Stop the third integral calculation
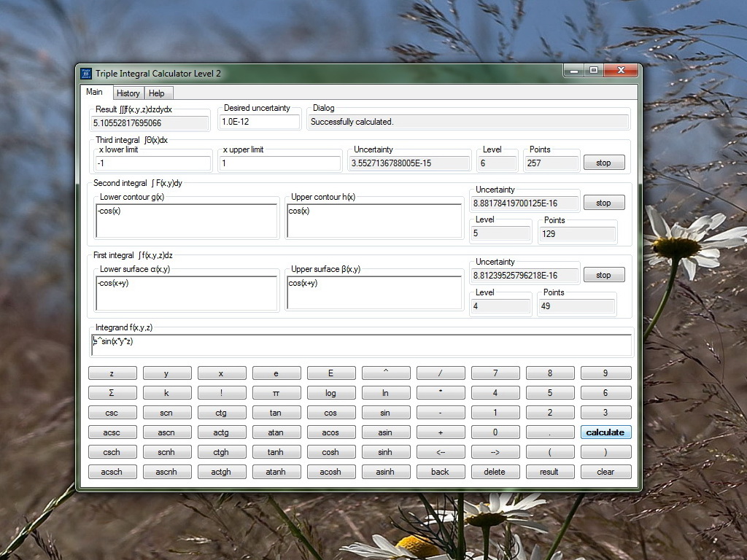 click(x=603, y=163)
